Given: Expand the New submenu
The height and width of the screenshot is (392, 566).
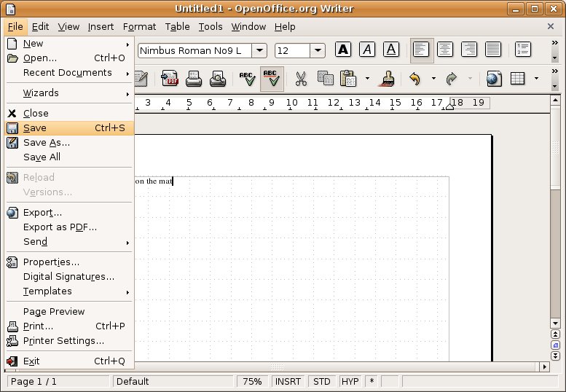Looking at the screenshot, I should 70,44.
